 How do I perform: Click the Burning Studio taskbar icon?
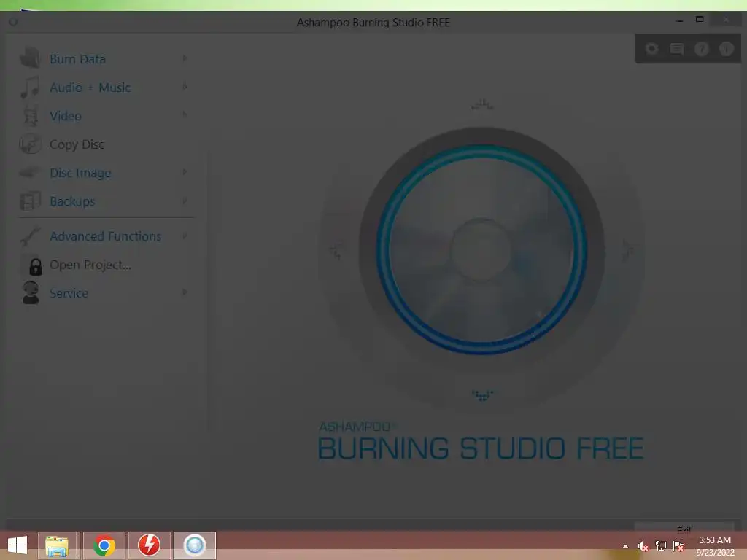(x=194, y=545)
